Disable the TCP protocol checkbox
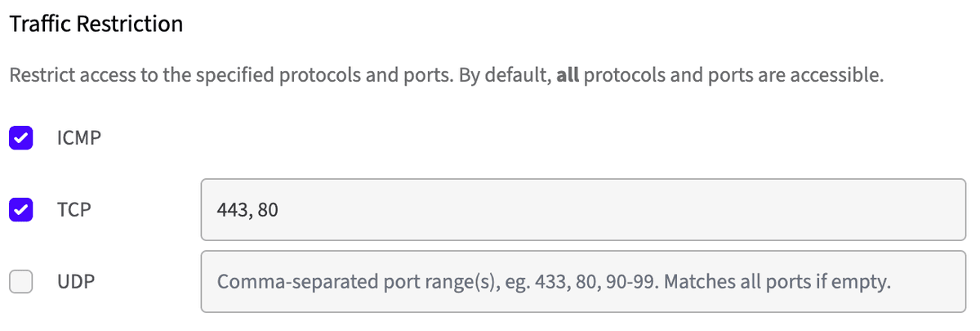This screenshot has height=331, width=980. (x=20, y=210)
